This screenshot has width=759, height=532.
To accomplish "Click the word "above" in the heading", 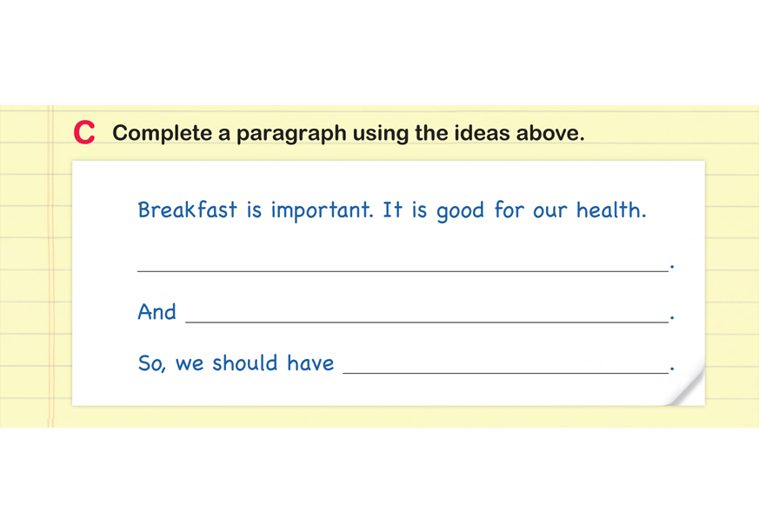I will tap(549, 134).
